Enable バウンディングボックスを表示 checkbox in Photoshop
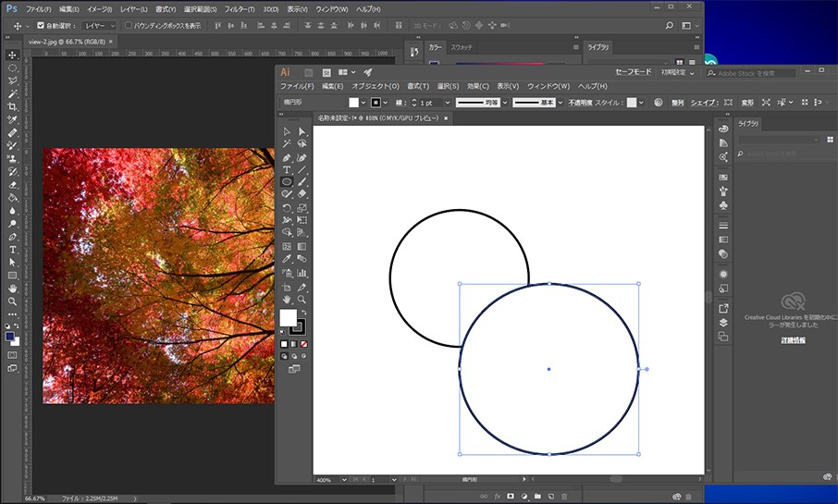The height and width of the screenshot is (504, 838). tap(129, 25)
